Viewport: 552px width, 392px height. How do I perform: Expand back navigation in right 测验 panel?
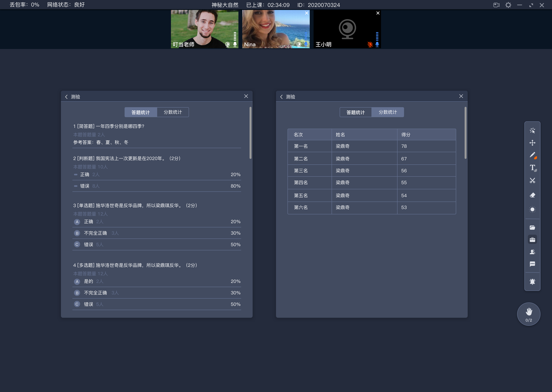(x=282, y=96)
